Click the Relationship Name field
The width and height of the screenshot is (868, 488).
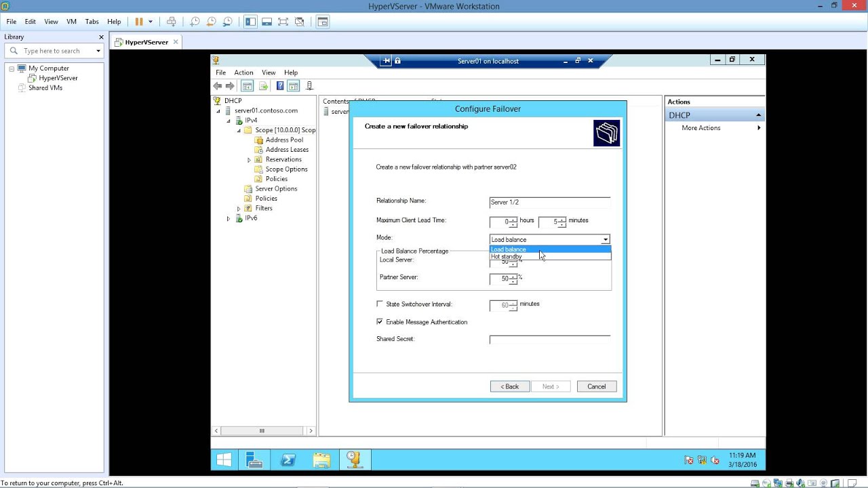pos(550,202)
